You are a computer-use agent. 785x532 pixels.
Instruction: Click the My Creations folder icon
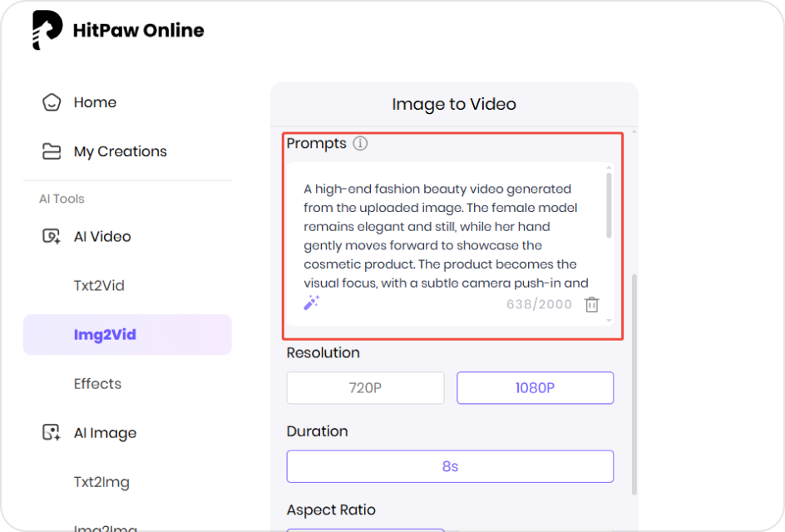(52, 151)
